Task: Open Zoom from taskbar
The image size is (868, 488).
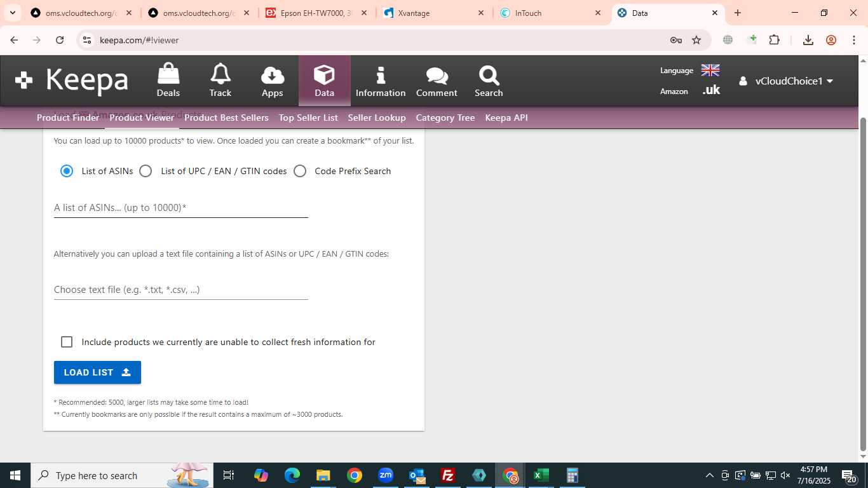Action: pos(386,475)
